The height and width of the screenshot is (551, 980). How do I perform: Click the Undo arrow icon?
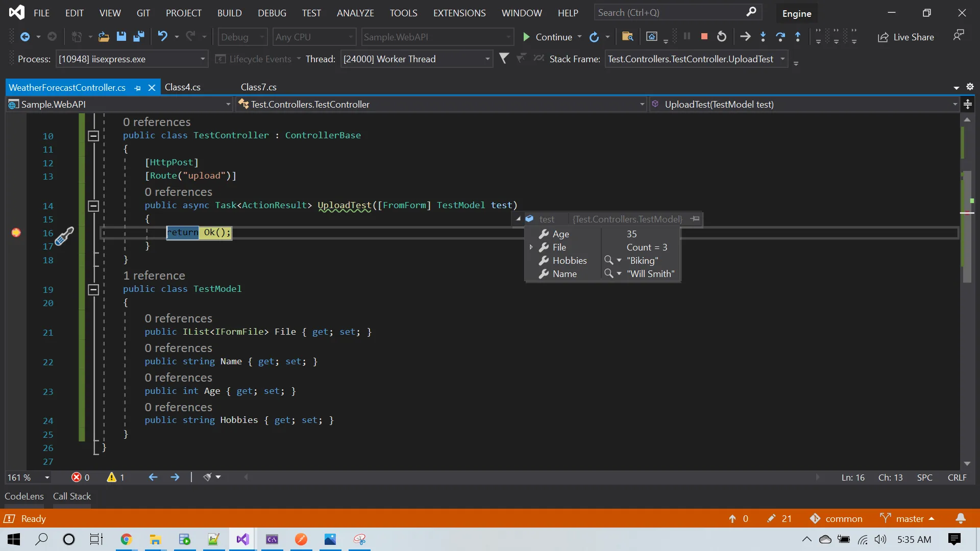pos(162,36)
